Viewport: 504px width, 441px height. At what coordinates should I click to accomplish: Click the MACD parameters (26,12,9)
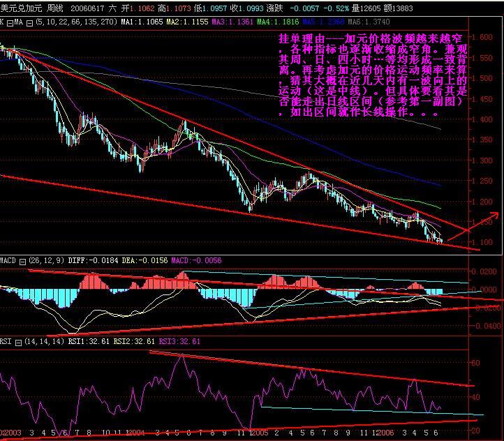[47, 260]
